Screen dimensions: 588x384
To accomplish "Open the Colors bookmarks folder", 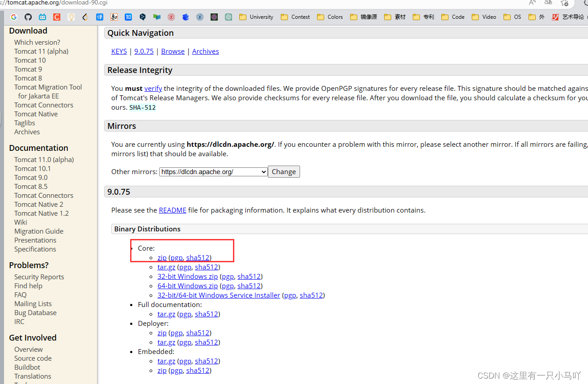I will [330, 17].
